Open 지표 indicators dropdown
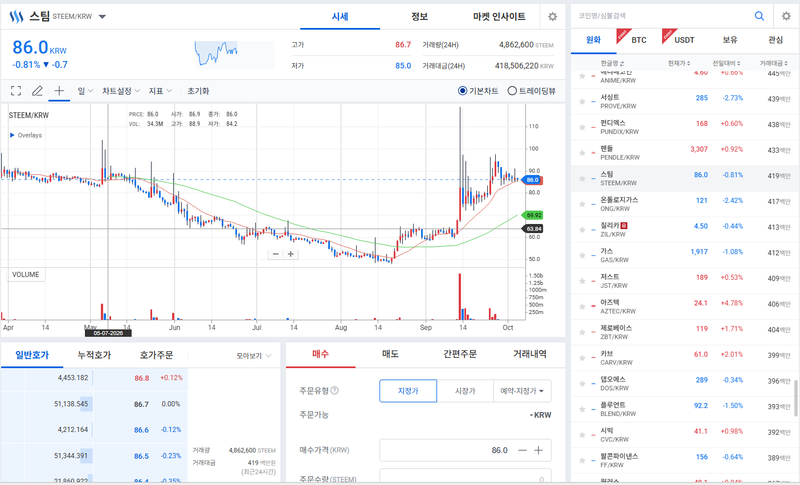The width and height of the screenshot is (800, 485). 160,91
